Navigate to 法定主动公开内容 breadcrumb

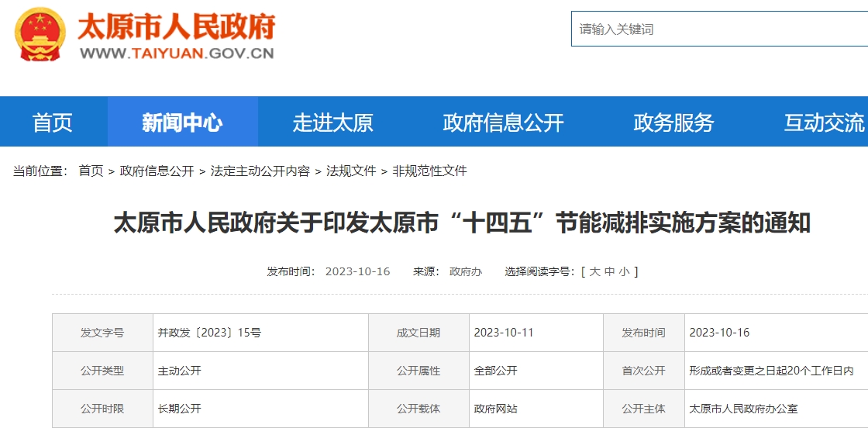(x=260, y=171)
